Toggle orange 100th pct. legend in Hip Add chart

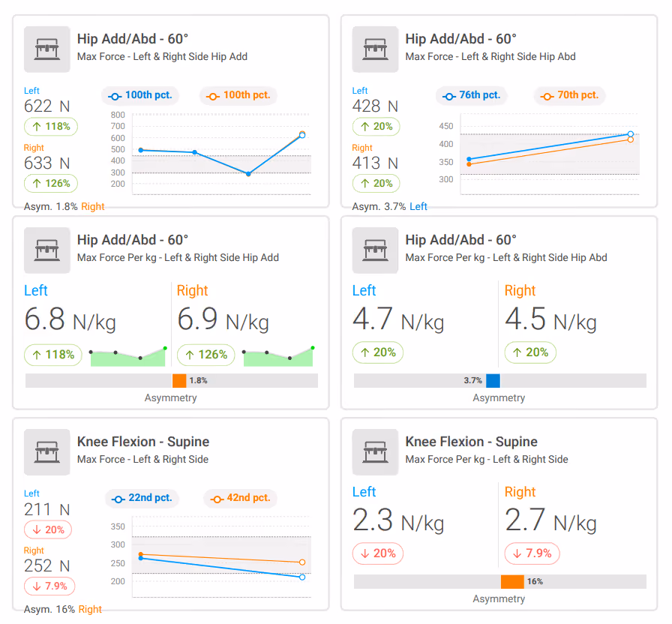coord(238,95)
